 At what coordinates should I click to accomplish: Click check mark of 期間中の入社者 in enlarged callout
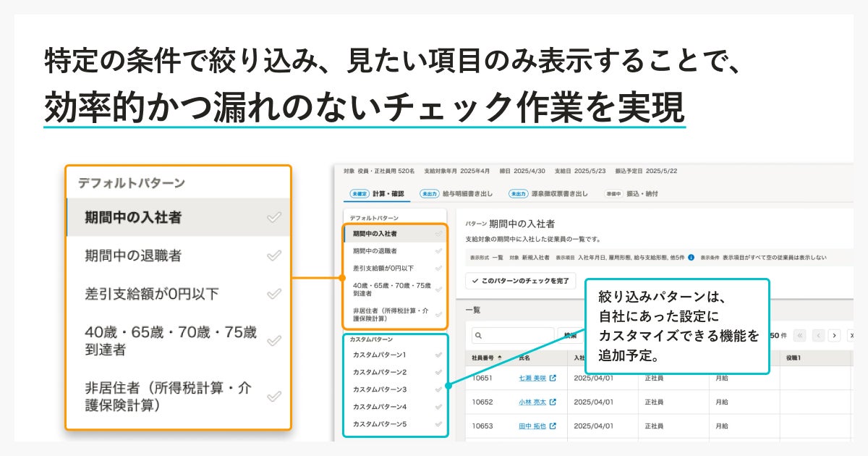[273, 217]
